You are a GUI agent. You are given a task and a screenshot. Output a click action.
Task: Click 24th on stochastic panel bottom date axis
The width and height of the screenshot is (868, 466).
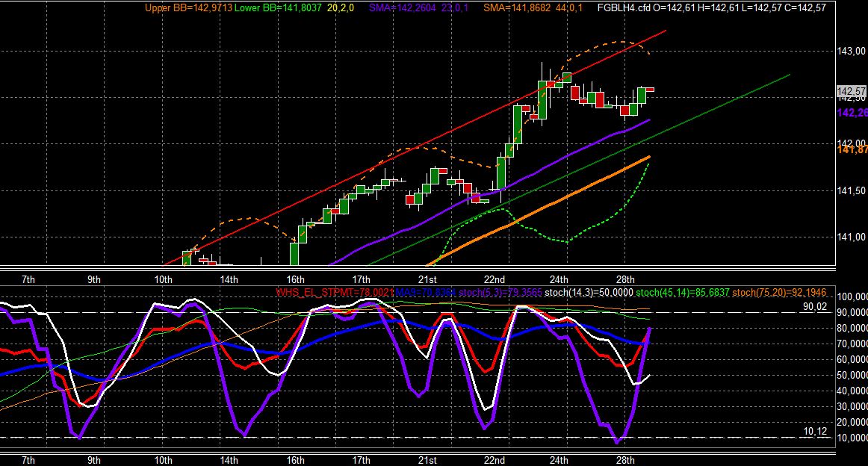coord(559,460)
